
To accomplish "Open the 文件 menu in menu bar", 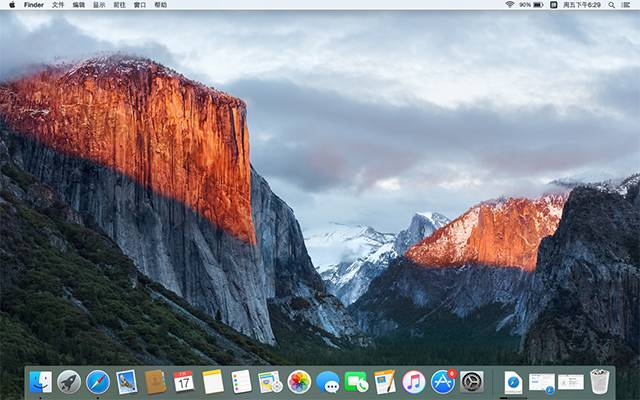I will tap(58, 5).
